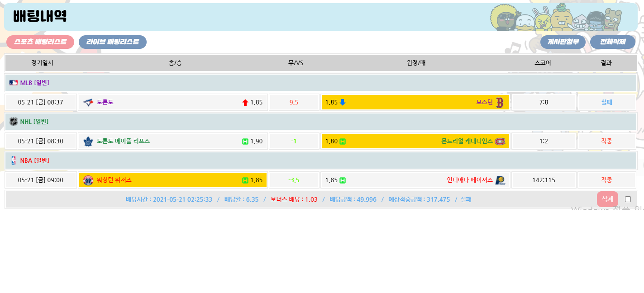Click the NHL league icon
This screenshot has width=644, height=293.
[14, 122]
